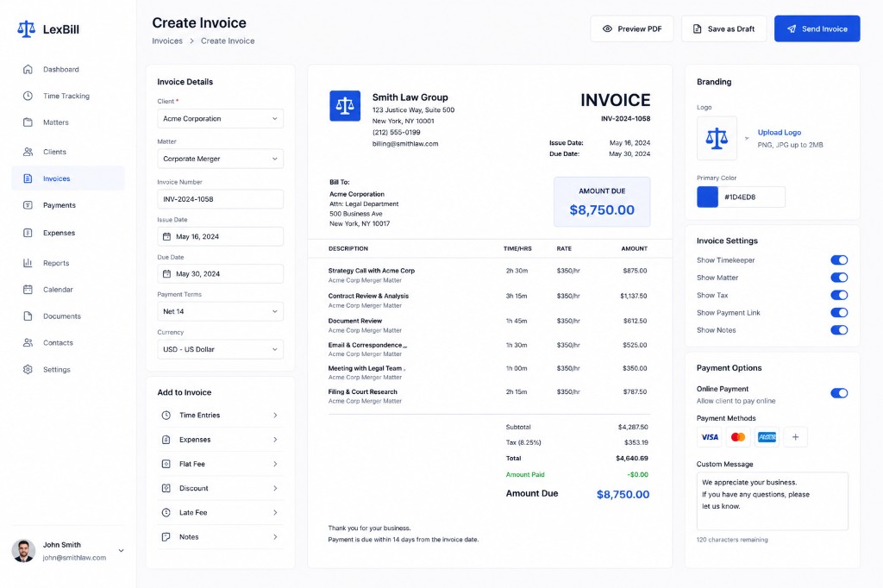Click the #1D4ED8 hex color field
Image resolution: width=883 pixels, height=588 pixels.
point(751,197)
